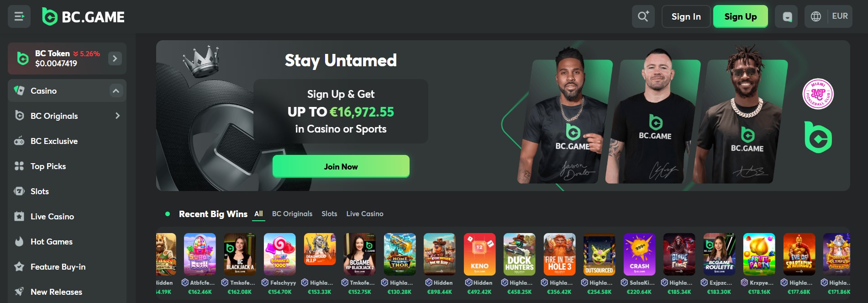Click the green Sign Up button
This screenshot has height=303, width=868.
(741, 16)
